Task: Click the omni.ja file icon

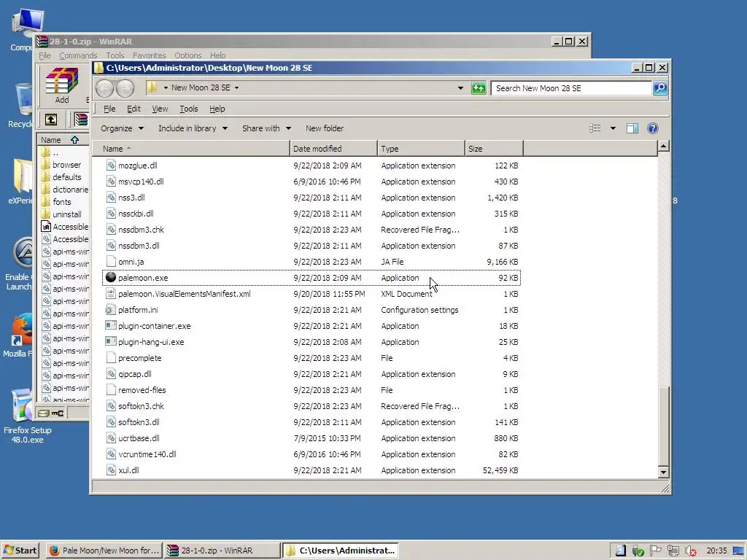Action: (x=111, y=262)
